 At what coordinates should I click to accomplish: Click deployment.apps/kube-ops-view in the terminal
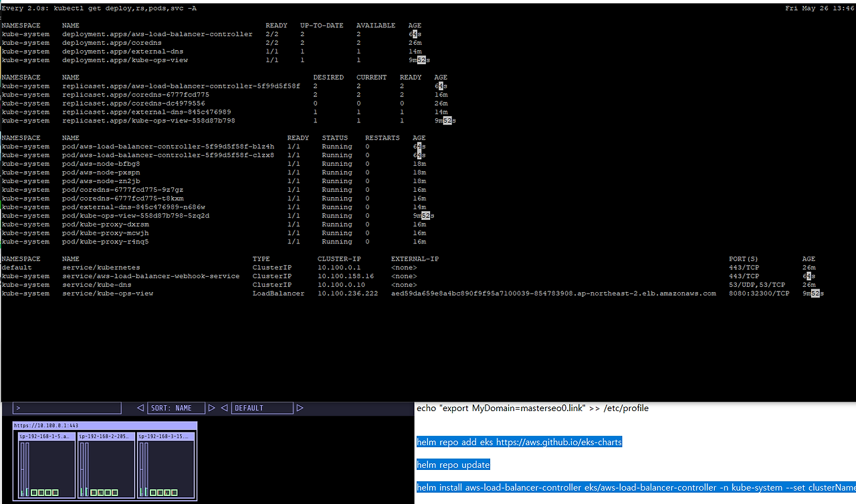point(124,60)
